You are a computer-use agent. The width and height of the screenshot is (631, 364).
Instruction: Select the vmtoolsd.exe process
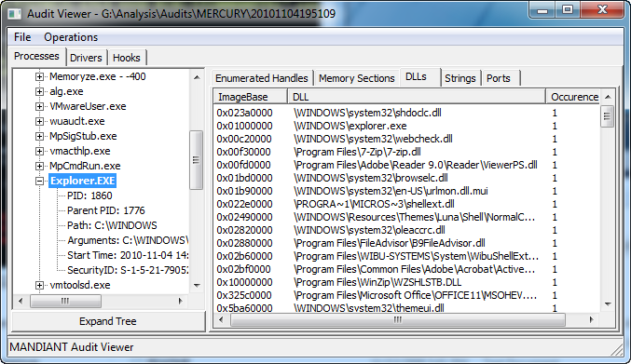point(79,285)
